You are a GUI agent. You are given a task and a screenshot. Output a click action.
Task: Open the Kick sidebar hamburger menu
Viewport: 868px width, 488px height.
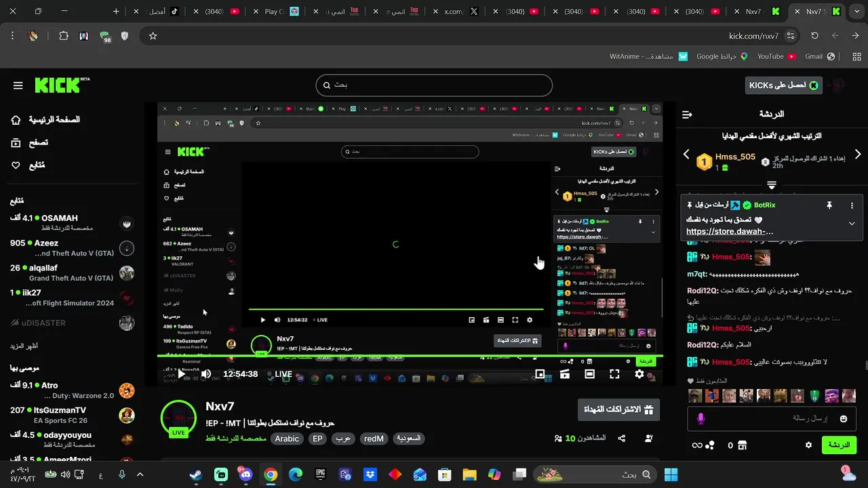tap(18, 85)
